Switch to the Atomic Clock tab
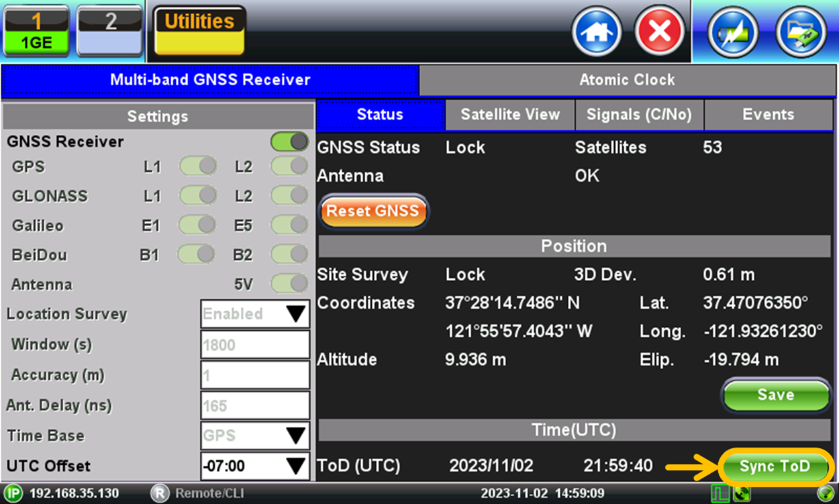 627,80
